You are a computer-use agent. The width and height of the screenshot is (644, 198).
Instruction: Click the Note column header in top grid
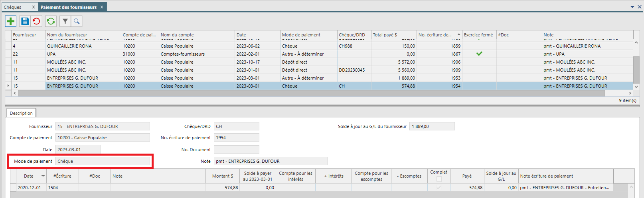[x=587, y=35]
